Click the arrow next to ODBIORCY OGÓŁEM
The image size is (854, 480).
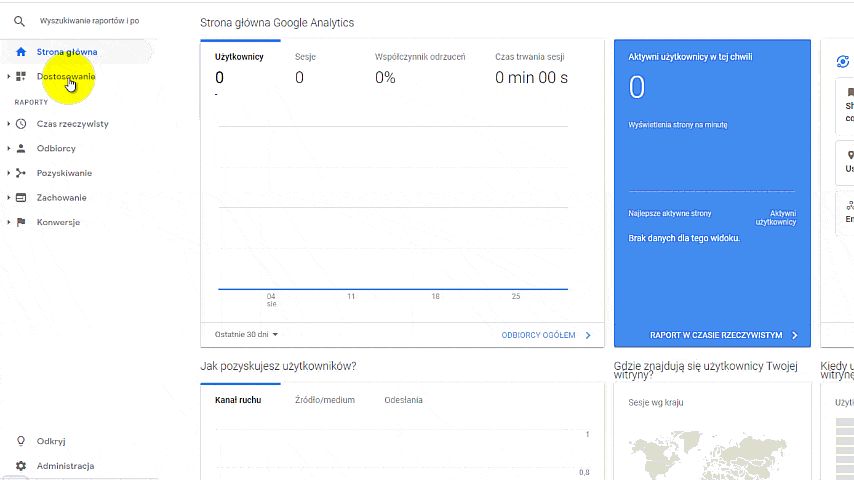588,335
